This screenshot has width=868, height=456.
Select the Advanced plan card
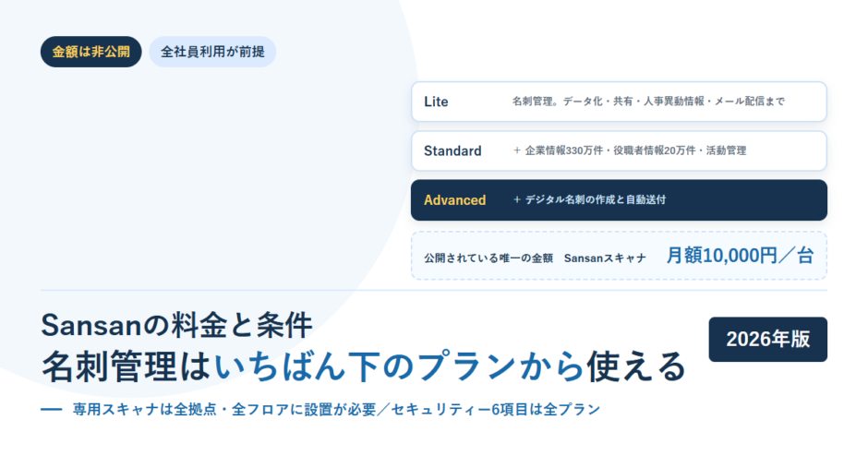[x=619, y=200]
